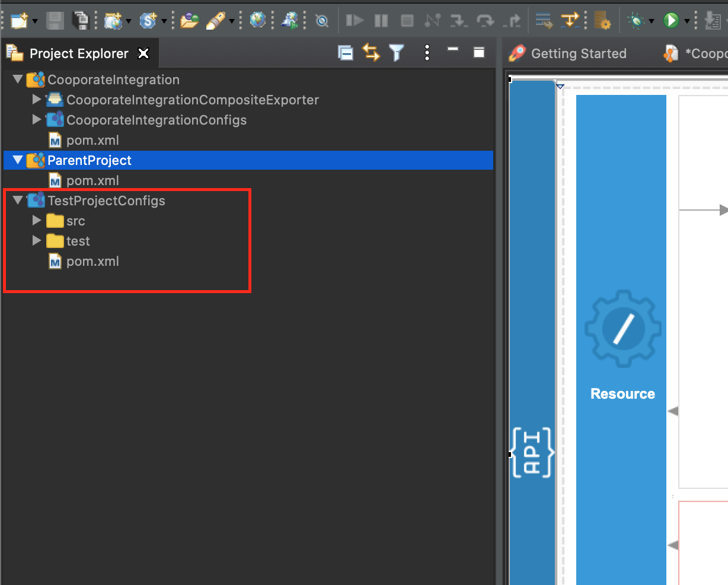
Task: Maximize the Project Explorer panel
Action: coord(479,52)
